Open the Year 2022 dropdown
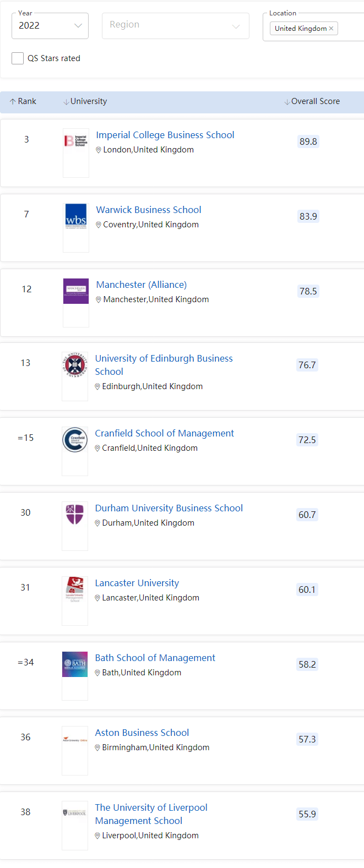Screen dimensions: 364x868 pos(50,26)
